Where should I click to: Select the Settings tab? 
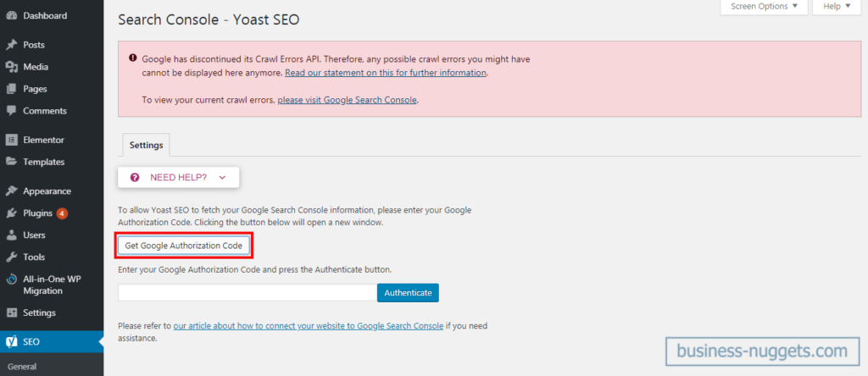click(x=146, y=145)
